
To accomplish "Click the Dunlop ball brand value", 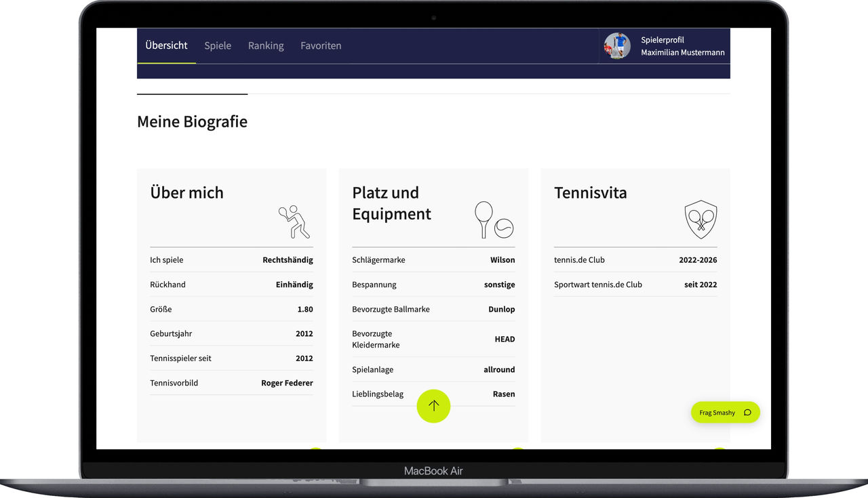I will (x=502, y=309).
